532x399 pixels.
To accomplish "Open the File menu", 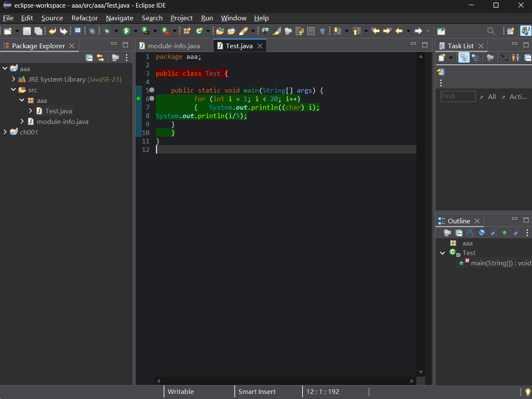I will click(x=8, y=18).
